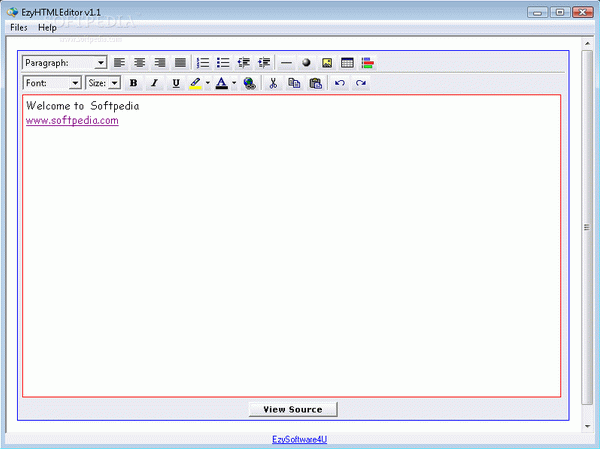
Task: Apply font text color
Action: coord(222,83)
